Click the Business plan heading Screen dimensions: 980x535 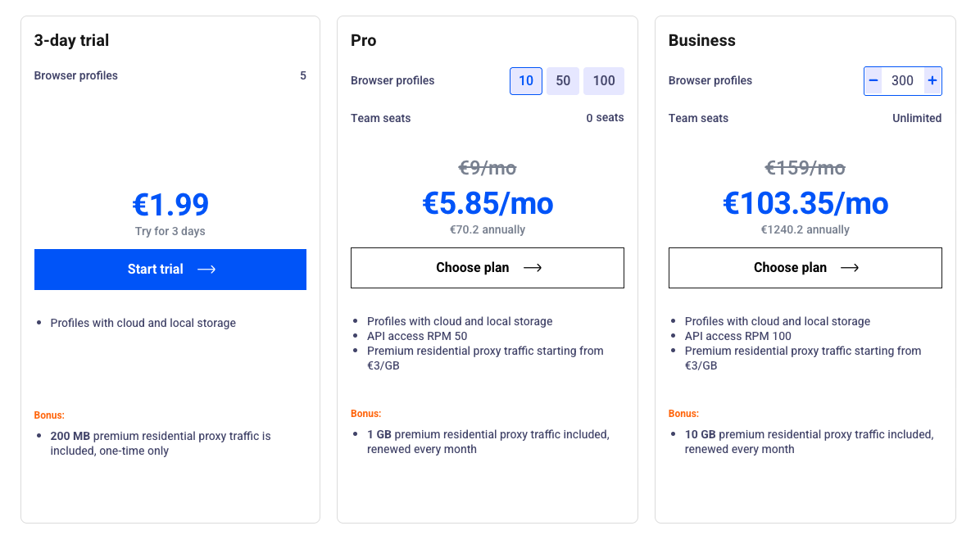coord(702,40)
